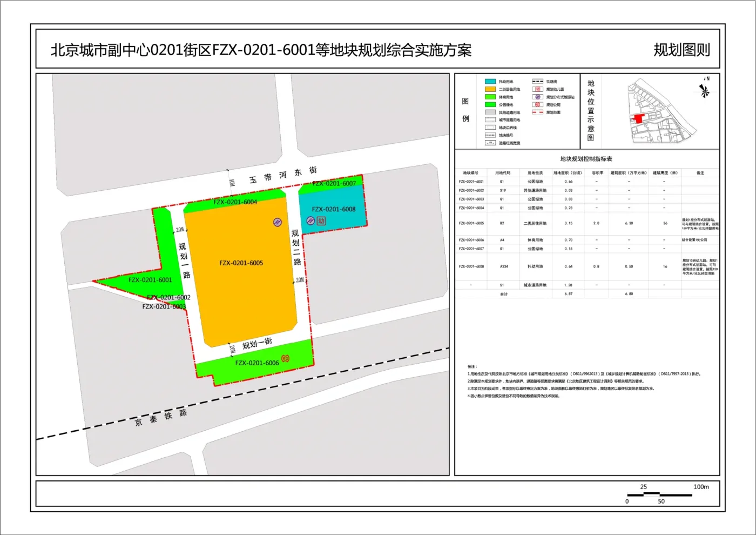
Task: Click the gray other-road land legend swatch
Action: [490, 112]
